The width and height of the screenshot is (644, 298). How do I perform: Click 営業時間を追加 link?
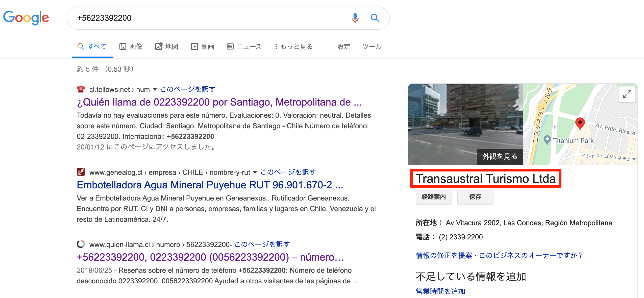[x=440, y=291]
